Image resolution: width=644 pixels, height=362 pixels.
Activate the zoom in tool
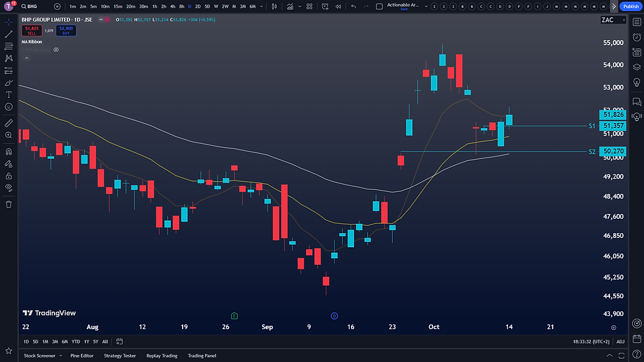point(9,135)
